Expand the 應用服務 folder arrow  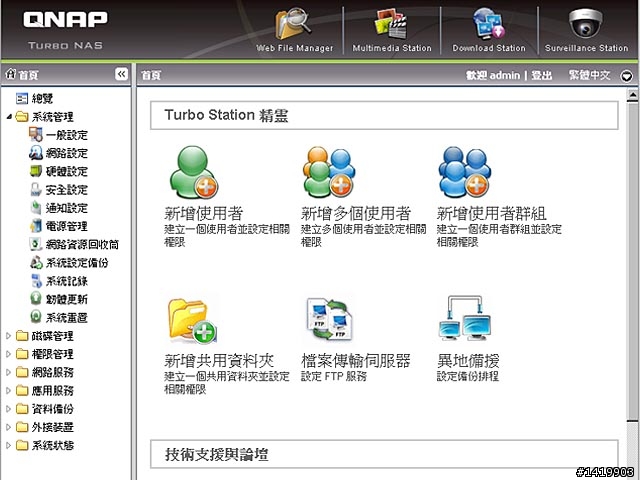(x=9, y=391)
